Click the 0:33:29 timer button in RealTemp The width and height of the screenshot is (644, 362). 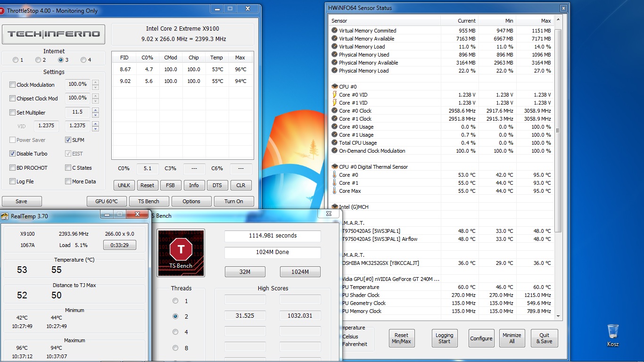pos(120,245)
